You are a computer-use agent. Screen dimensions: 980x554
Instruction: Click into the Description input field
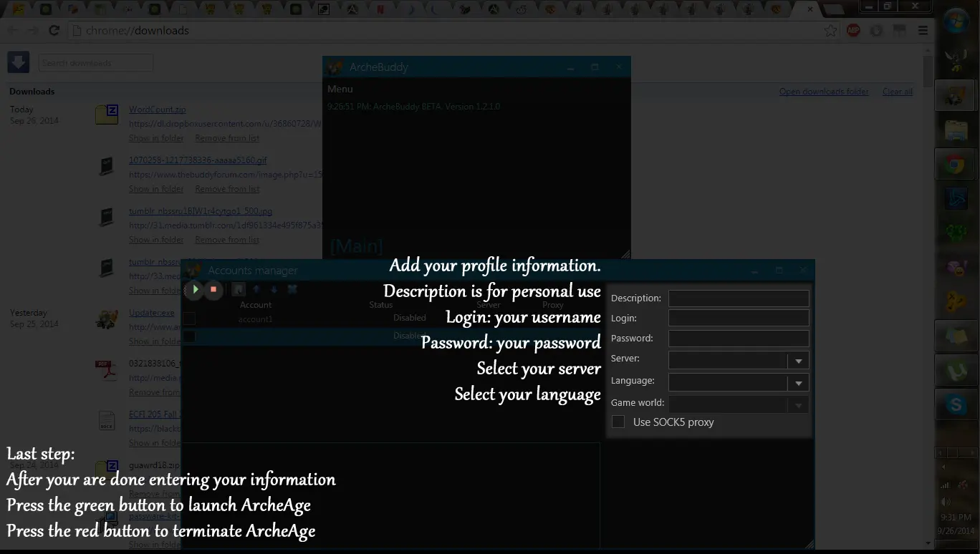click(x=738, y=298)
